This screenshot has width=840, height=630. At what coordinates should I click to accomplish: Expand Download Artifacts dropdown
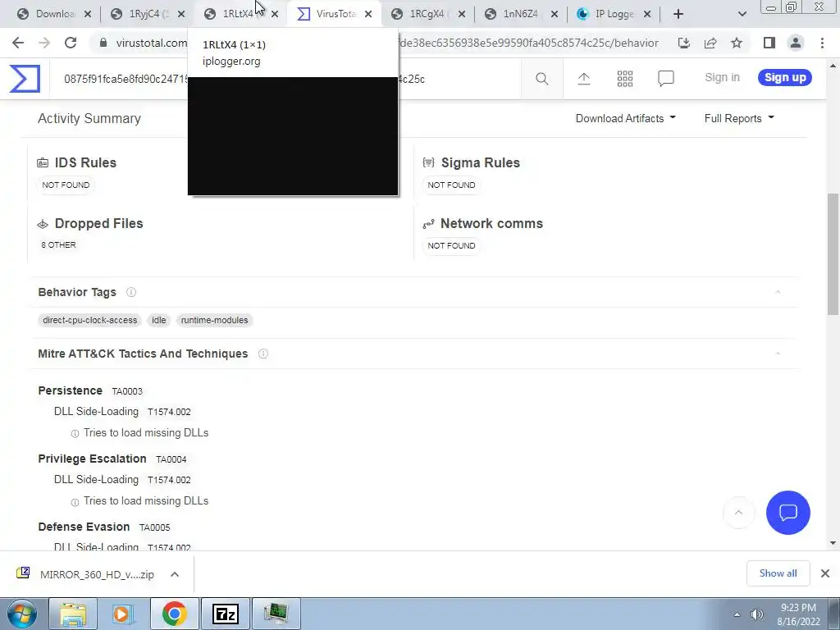tap(625, 118)
